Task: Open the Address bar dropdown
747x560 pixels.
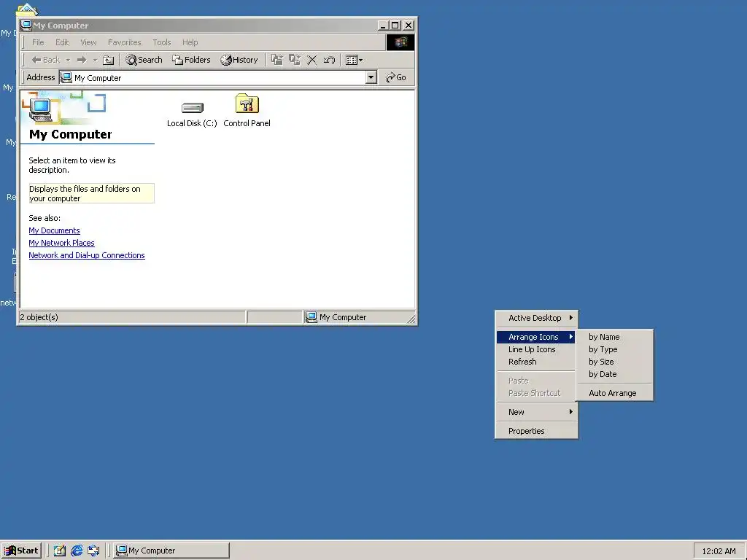Action: click(x=371, y=77)
